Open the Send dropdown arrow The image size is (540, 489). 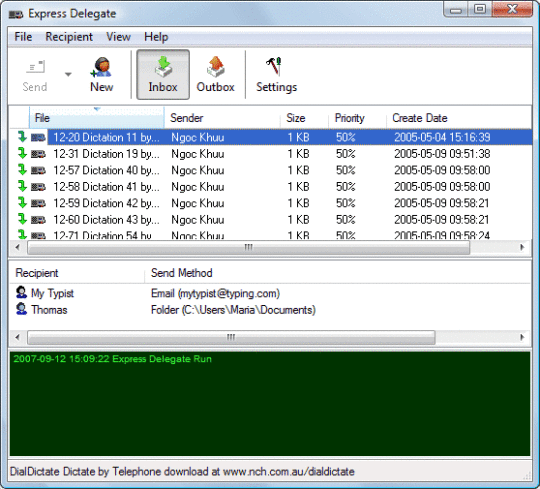[68, 74]
